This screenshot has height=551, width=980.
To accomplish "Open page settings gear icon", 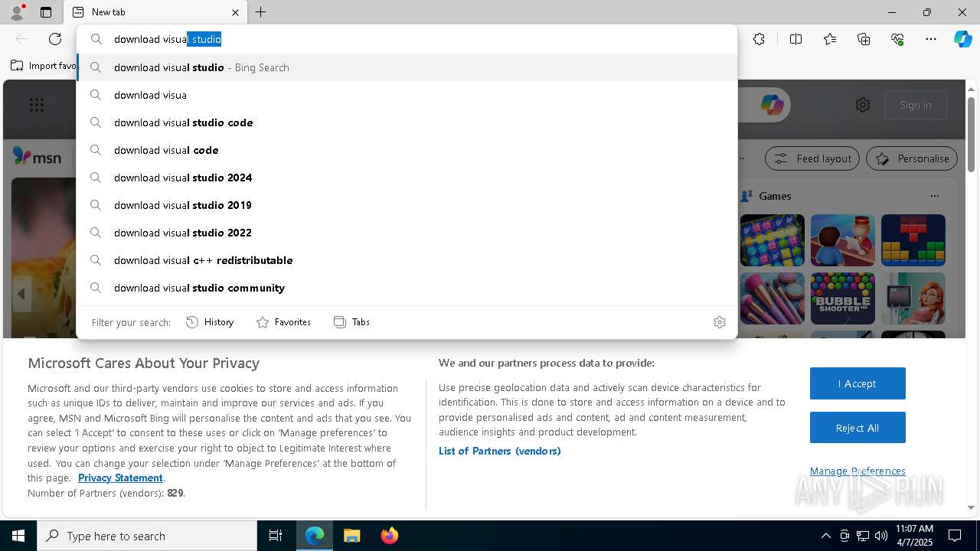I will coord(863,105).
